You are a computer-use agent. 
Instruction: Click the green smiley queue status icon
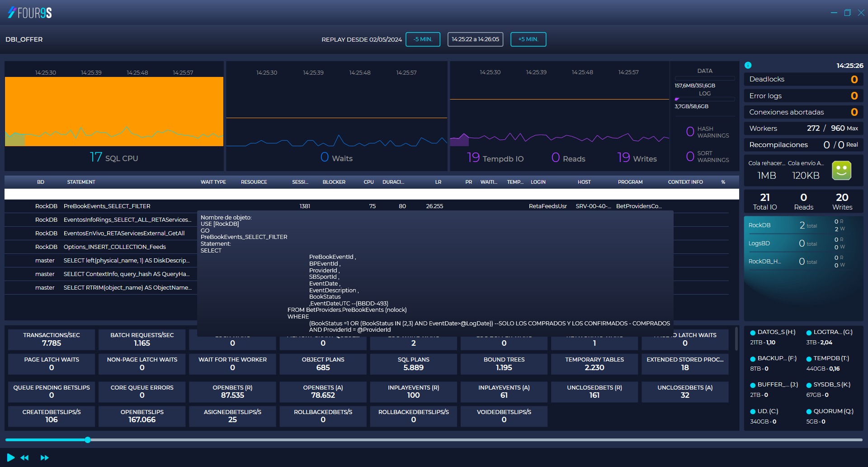click(841, 170)
